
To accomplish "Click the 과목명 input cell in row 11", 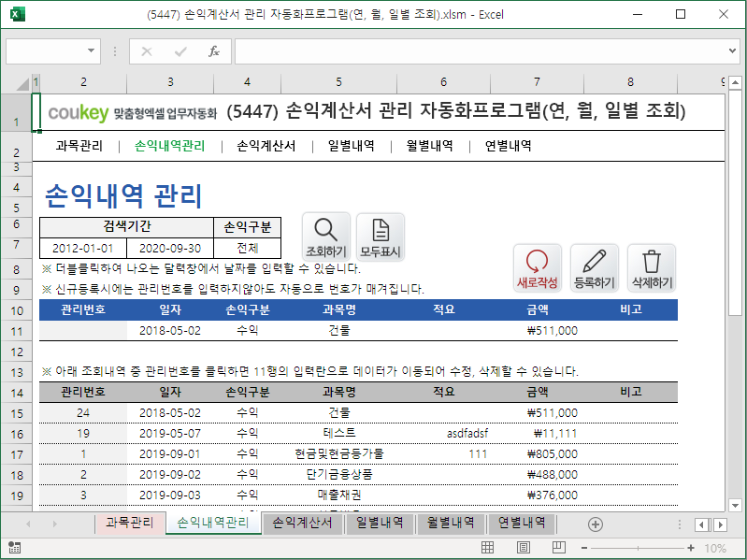I will (x=338, y=330).
